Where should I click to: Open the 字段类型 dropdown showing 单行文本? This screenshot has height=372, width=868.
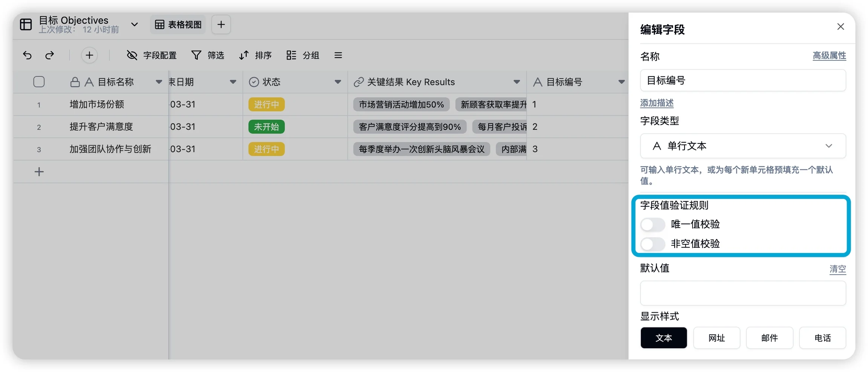[743, 146]
